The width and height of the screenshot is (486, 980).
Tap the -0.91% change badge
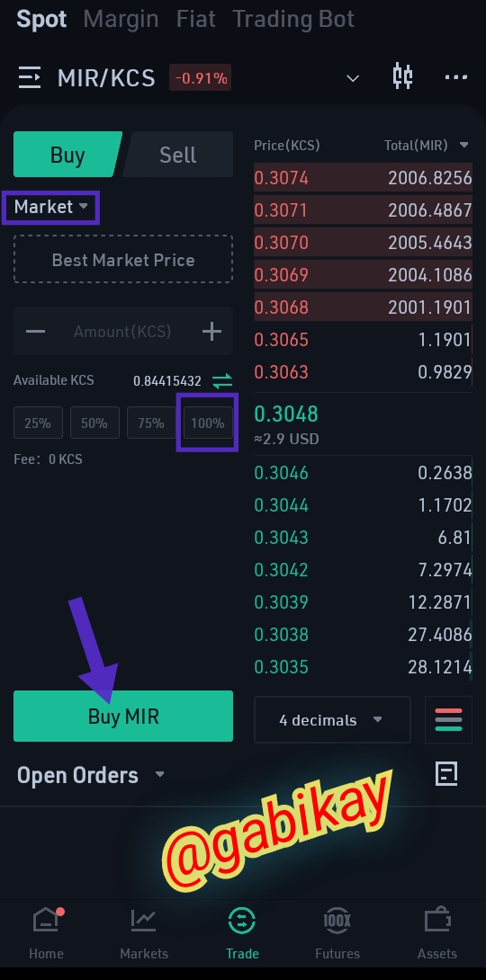tap(200, 78)
